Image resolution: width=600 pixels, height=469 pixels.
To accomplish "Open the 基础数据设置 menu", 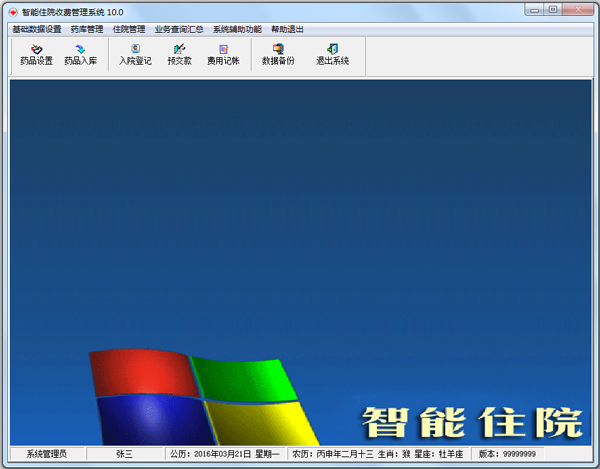I will pos(37,29).
